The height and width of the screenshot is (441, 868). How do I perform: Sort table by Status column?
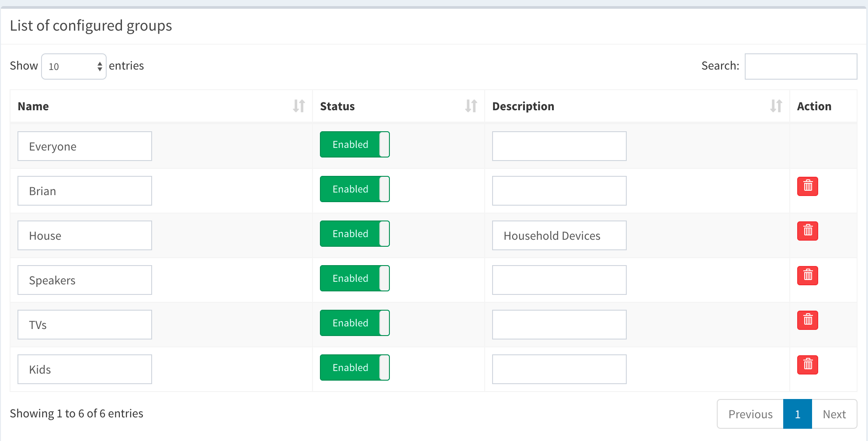[x=399, y=106]
